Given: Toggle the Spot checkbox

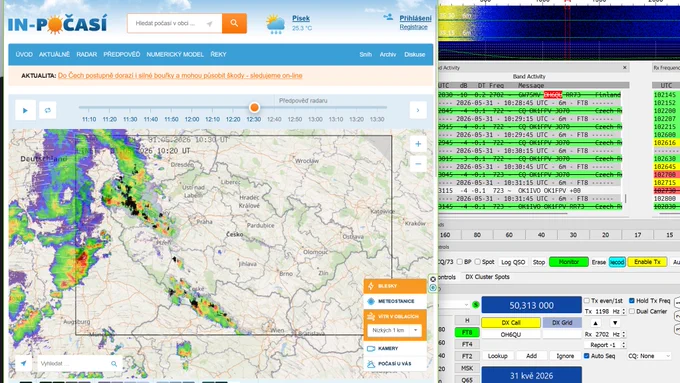Looking at the screenshot, I should point(477,262).
